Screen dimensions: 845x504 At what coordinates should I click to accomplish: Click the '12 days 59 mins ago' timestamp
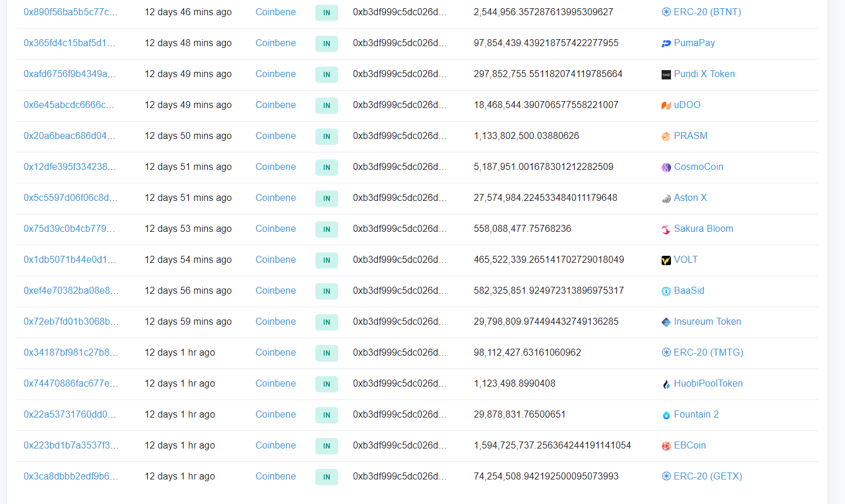188,321
